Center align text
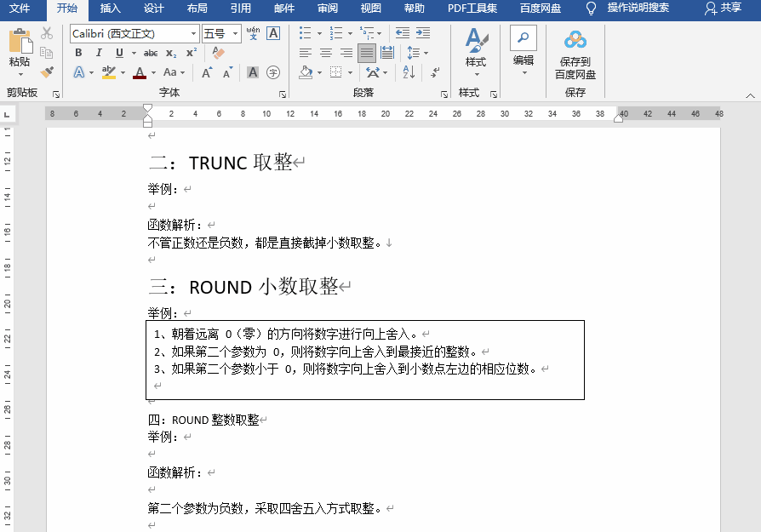This screenshot has width=761, height=532. [x=326, y=53]
